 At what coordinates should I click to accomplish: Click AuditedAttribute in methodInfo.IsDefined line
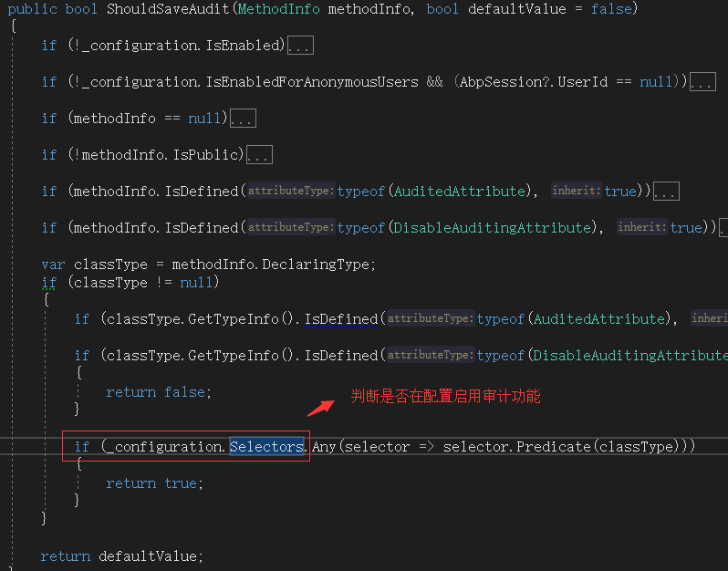point(460,192)
